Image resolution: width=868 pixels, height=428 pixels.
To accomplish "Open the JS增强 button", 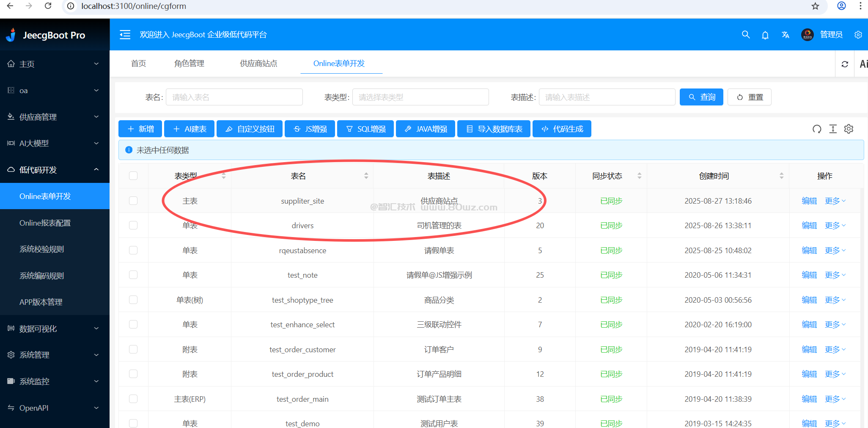I will [310, 129].
